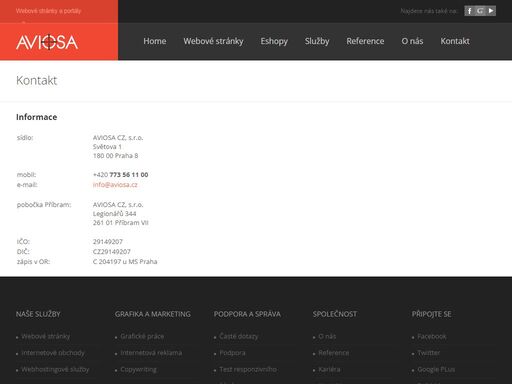Screen dimensions: 512x384
Task: Click the info@aviosa.cz email link
Action: pos(115,185)
